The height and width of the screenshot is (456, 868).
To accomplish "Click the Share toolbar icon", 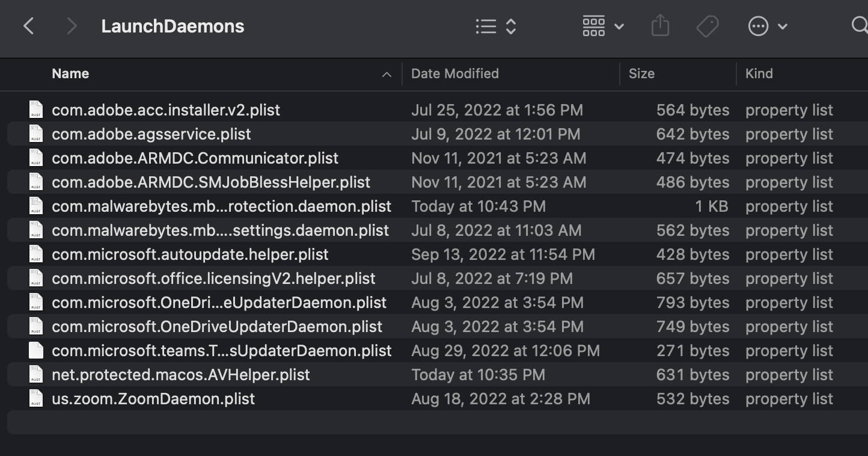I will (660, 26).
